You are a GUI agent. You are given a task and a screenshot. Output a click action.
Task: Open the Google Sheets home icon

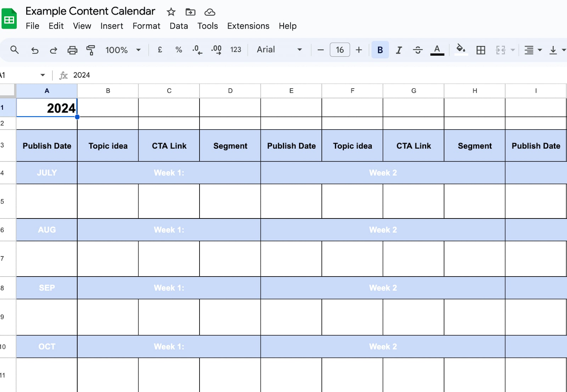click(x=9, y=18)
